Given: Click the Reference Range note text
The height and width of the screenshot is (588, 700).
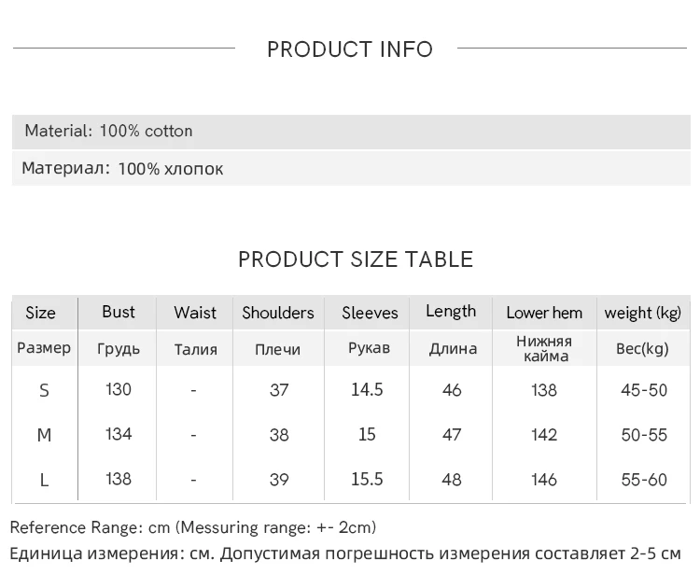Looking at the screenshot, I should (x=193, y=528).
